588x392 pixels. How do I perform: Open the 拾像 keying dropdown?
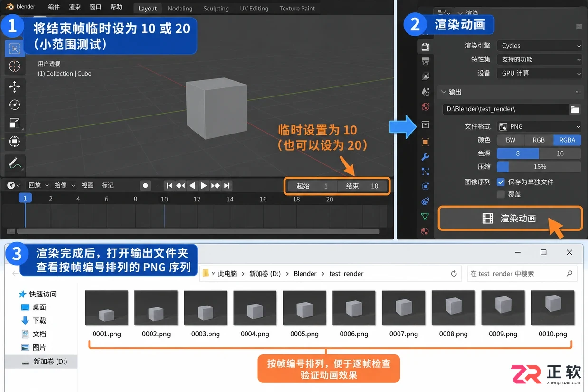(x=65, y=185)
